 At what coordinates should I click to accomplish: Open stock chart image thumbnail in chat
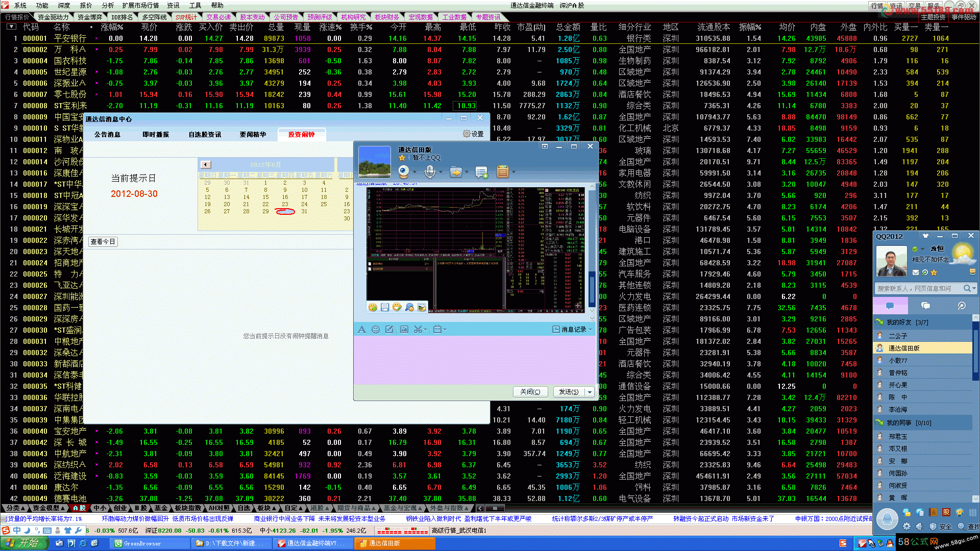tap(475, 249)
